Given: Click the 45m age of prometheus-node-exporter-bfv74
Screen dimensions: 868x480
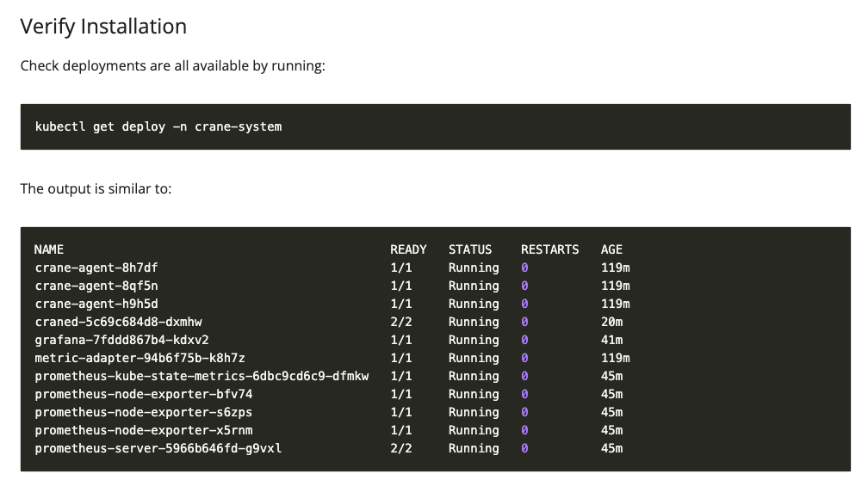Looking at the screenshot, I should tap(611, 394).
